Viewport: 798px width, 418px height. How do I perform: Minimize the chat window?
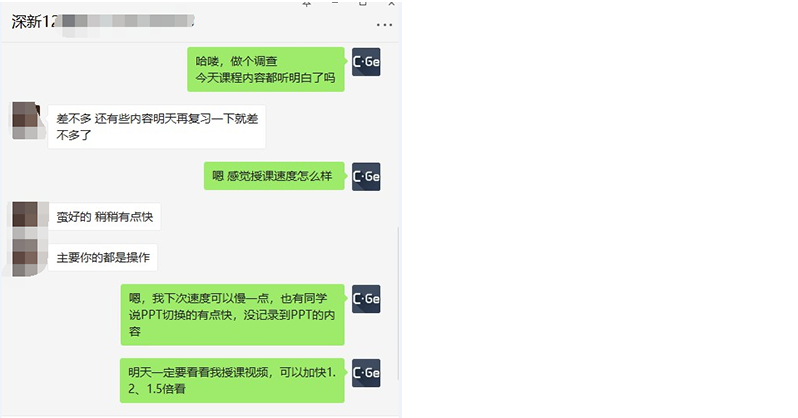334,3
